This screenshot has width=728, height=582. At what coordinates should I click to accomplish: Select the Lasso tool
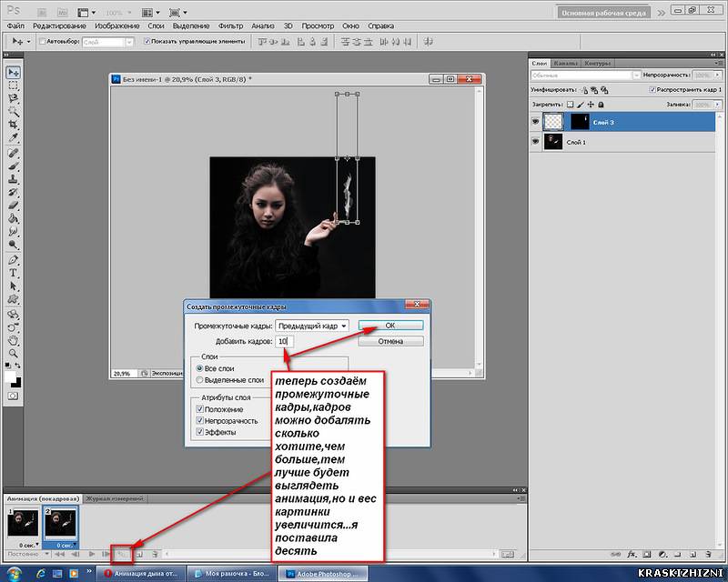pyautogui.click(x=14, y=98)
